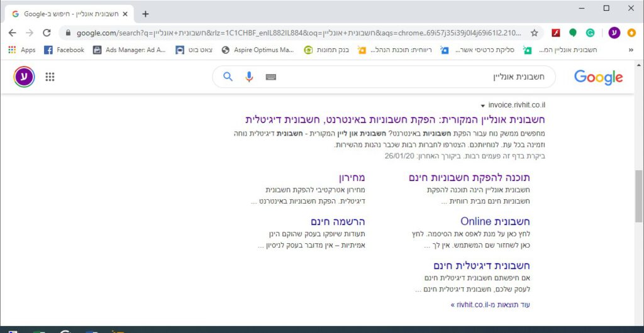Reload the current page
The height and width of the screenshot is (333, 644).
(47, 33)
